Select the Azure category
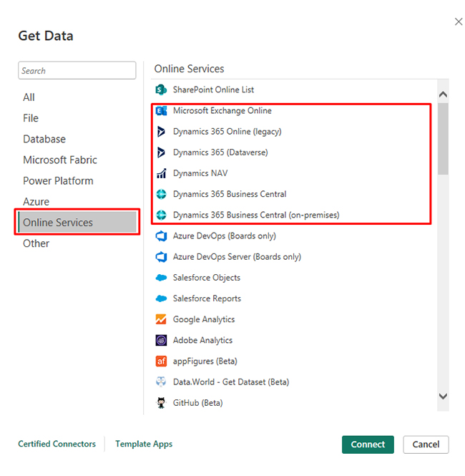 tap(36, 202)
